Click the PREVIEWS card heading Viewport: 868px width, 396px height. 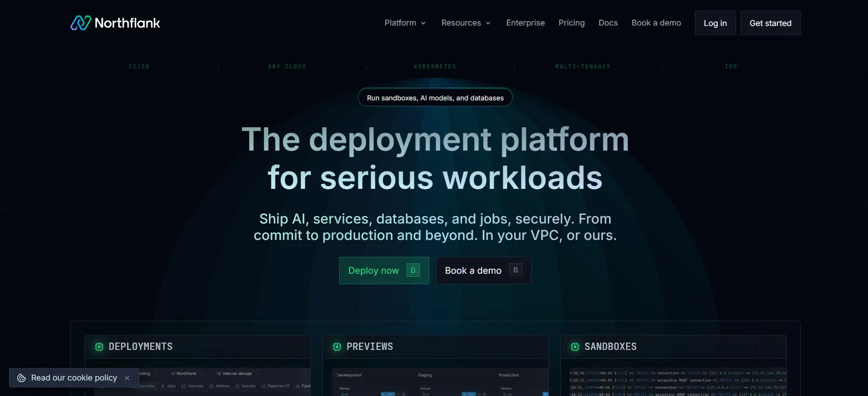370,347
